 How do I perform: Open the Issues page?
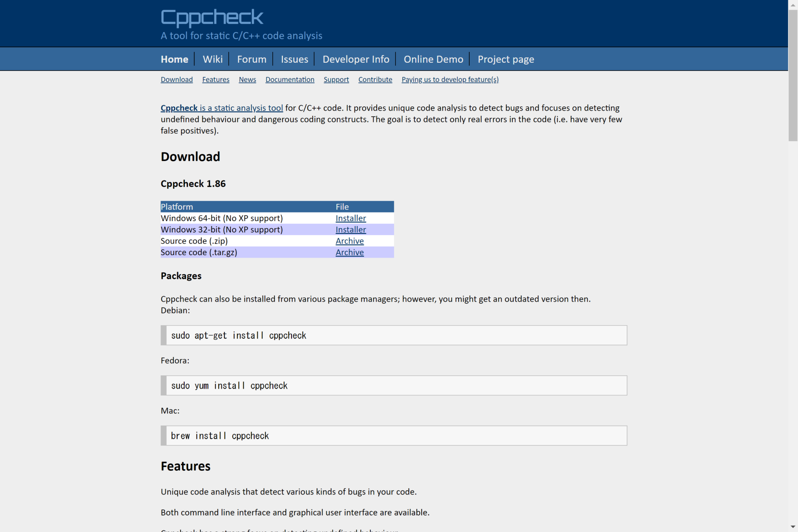(294, 59)
